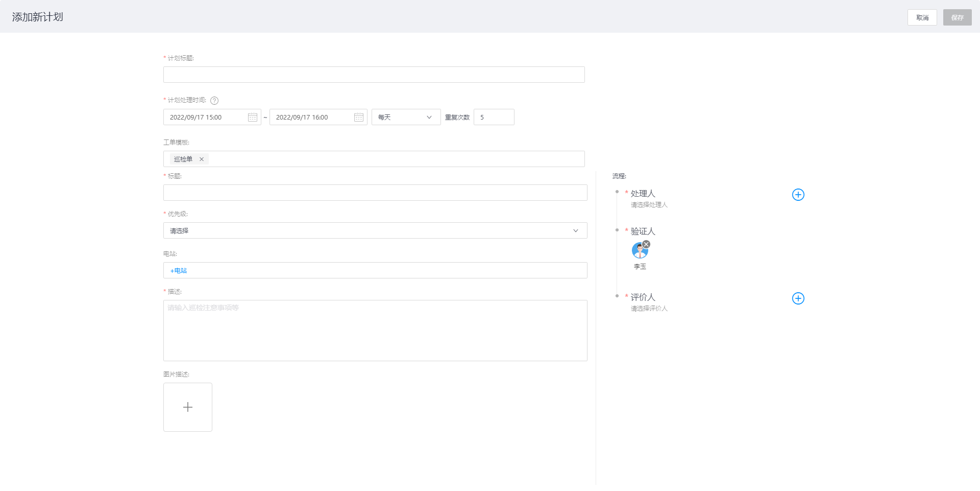This screenshot has height=491, width=980.
Task: Add a 评价人 with the plus icon
Action: tap(798, 298)
